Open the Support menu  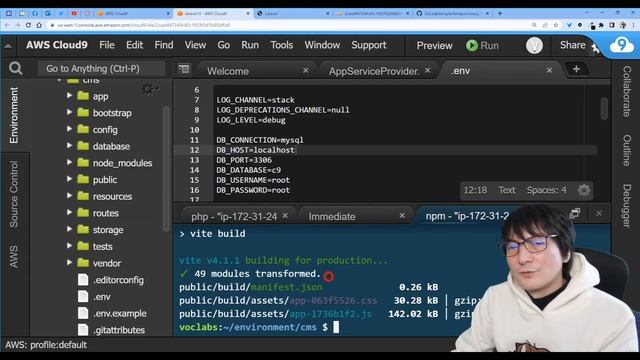[x=369, y=45]
